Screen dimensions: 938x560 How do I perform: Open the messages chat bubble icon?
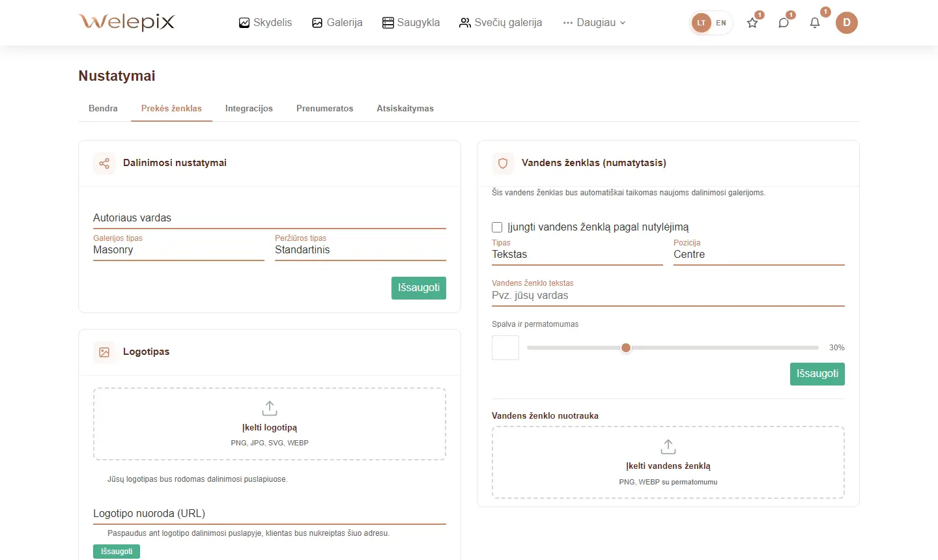(784, 23)
